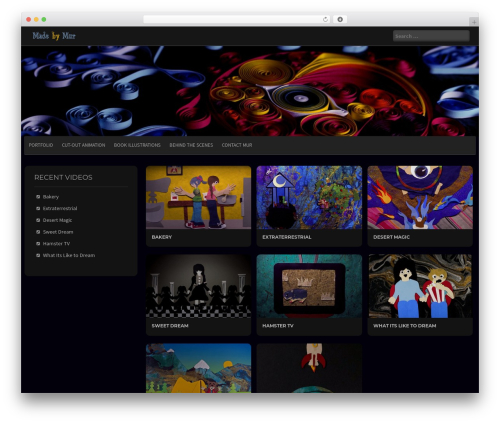Open the Cut-Out Animation menu item

[x=83, y=145]
